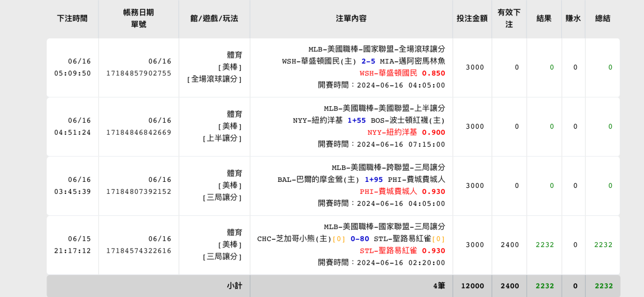Image resolution: width=644 pixels, height=297 pixels.
Task: Click the 有效下注 column header
Action: coord(509,18)
